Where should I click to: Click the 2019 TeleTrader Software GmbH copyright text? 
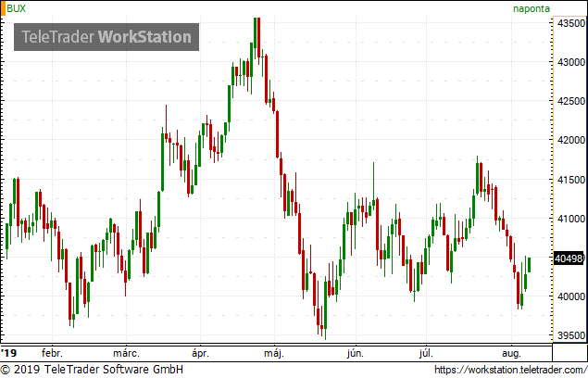[92, 369]
